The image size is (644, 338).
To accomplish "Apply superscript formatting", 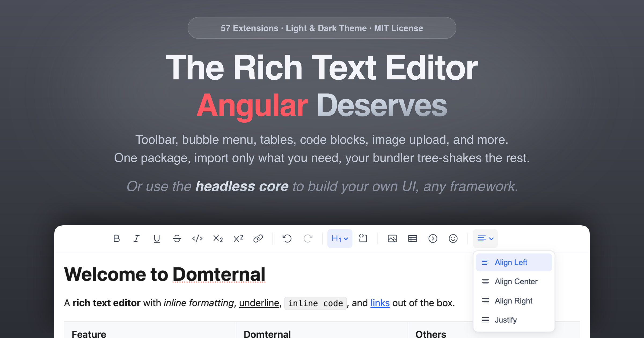I will tap(238, 238).
